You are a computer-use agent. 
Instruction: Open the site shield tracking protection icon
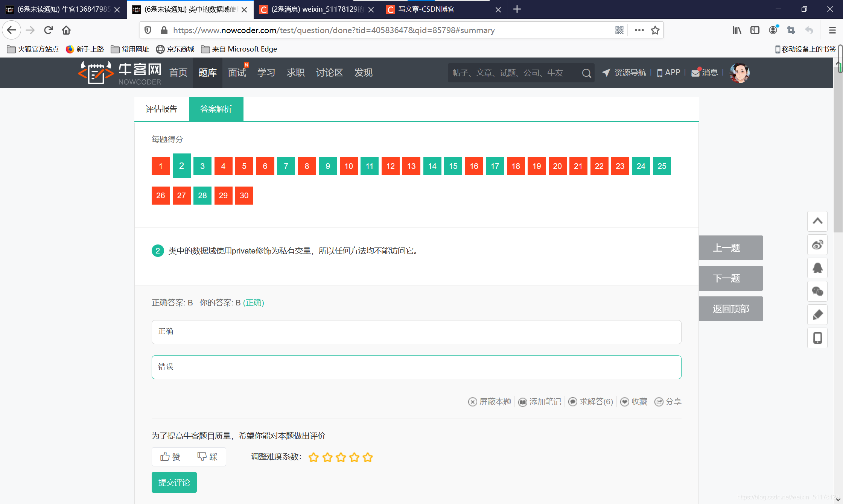pos(148,30)
